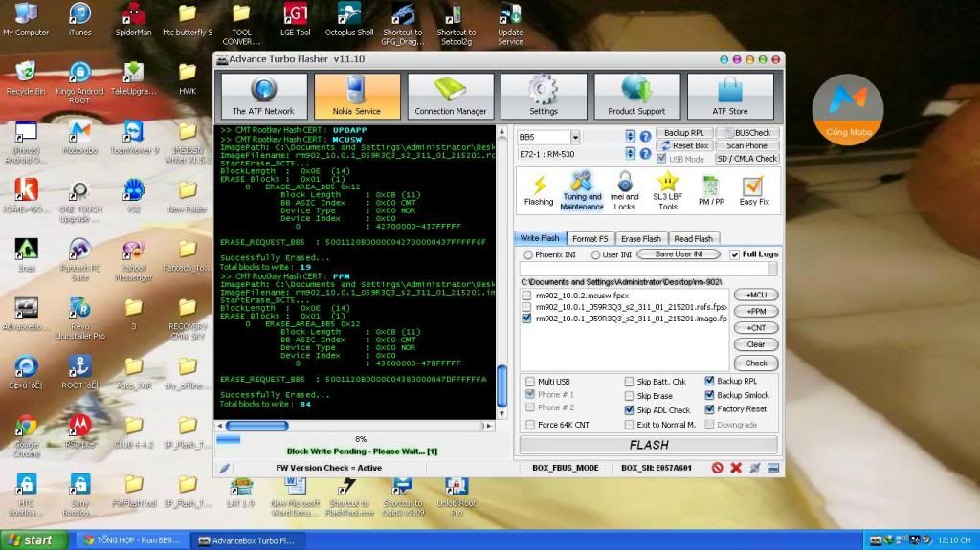Toggle Backup Simlock checkbox
Screen dimensions: 980x550
click(709, 395)
